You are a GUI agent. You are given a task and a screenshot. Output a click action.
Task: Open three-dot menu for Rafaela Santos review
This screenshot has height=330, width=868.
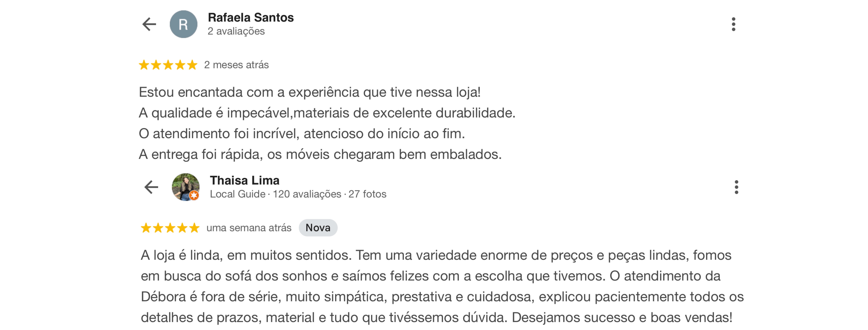click(733, 24)
